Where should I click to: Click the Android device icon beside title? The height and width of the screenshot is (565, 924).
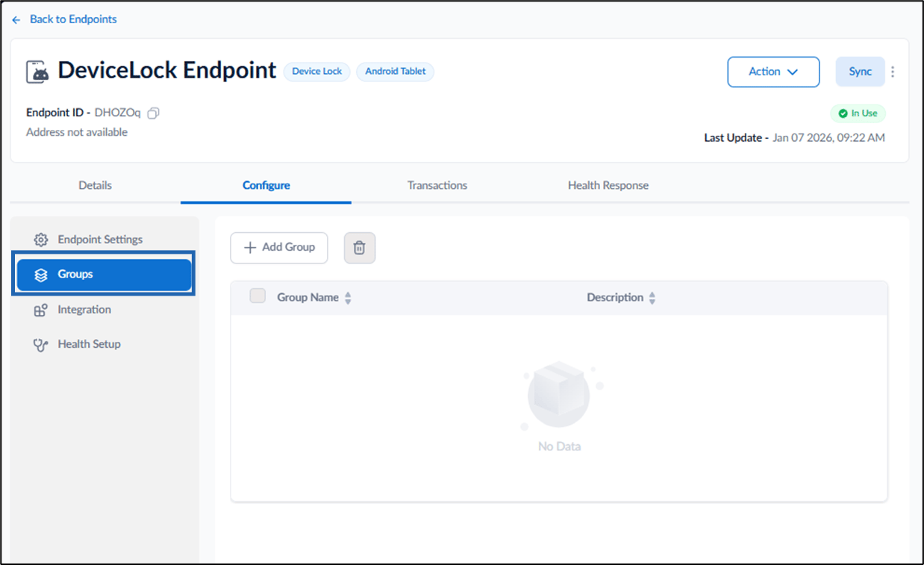click(38, 72)
